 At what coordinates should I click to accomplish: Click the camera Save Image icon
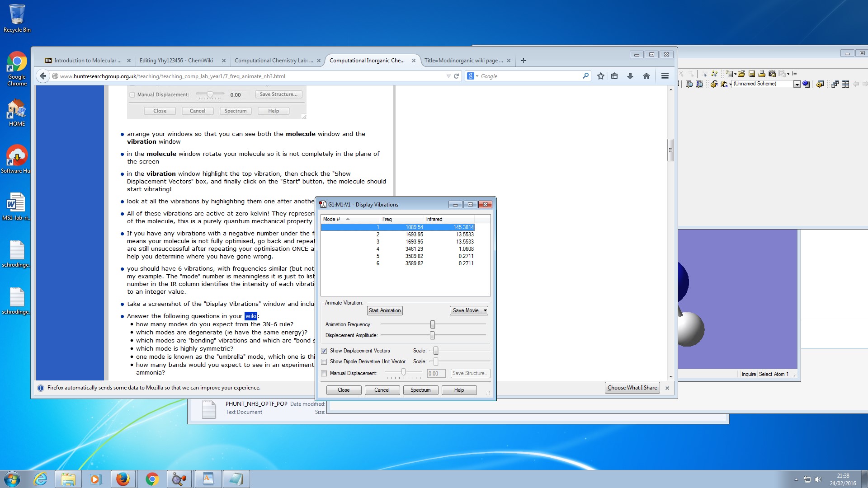pos(772,74)
